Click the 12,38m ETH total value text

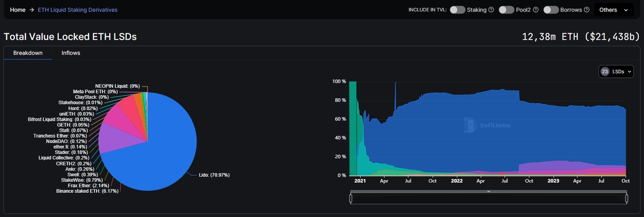(581, 36)
